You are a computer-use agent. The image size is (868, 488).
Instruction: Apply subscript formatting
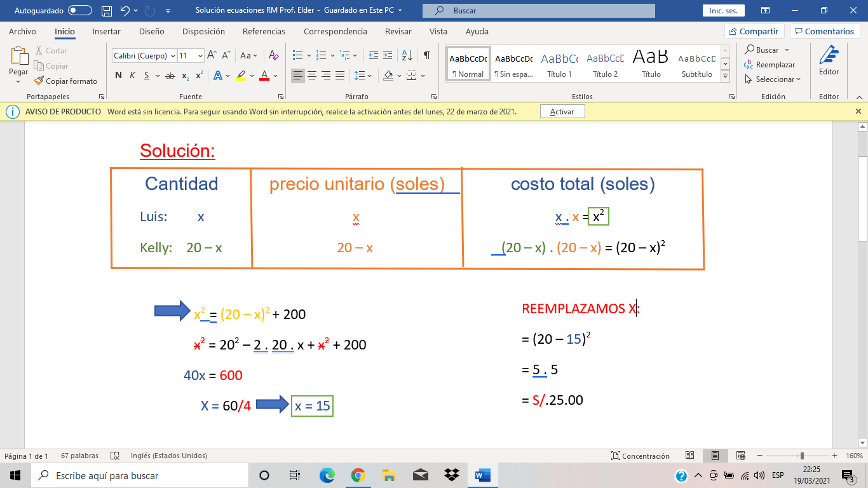[x=185, y=76]
